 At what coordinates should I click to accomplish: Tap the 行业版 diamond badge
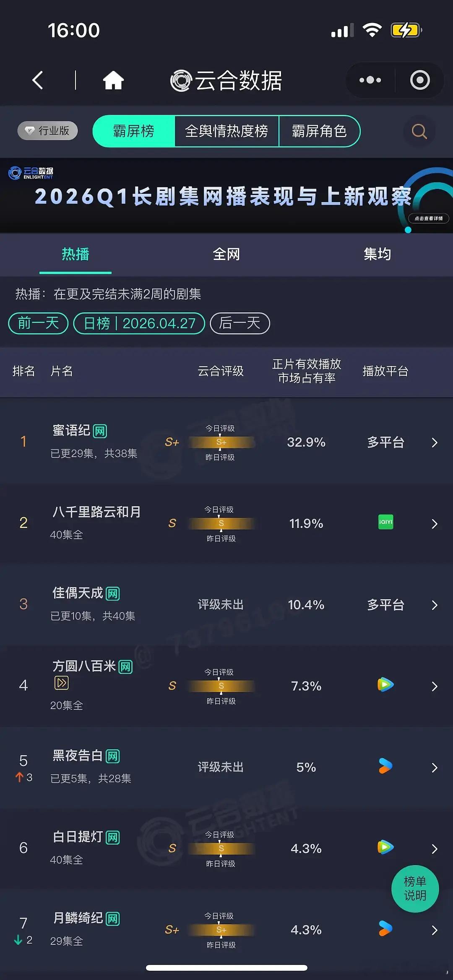tap(47, 130)
